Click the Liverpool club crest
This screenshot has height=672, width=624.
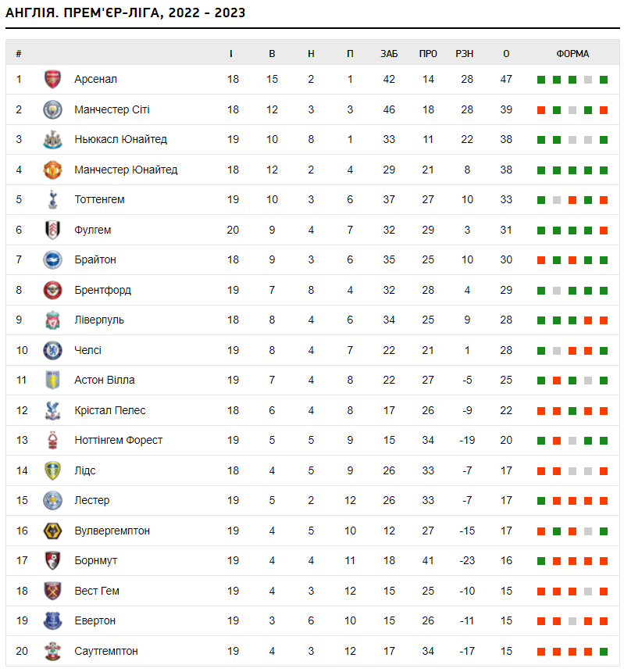click(x=52, y=320)
